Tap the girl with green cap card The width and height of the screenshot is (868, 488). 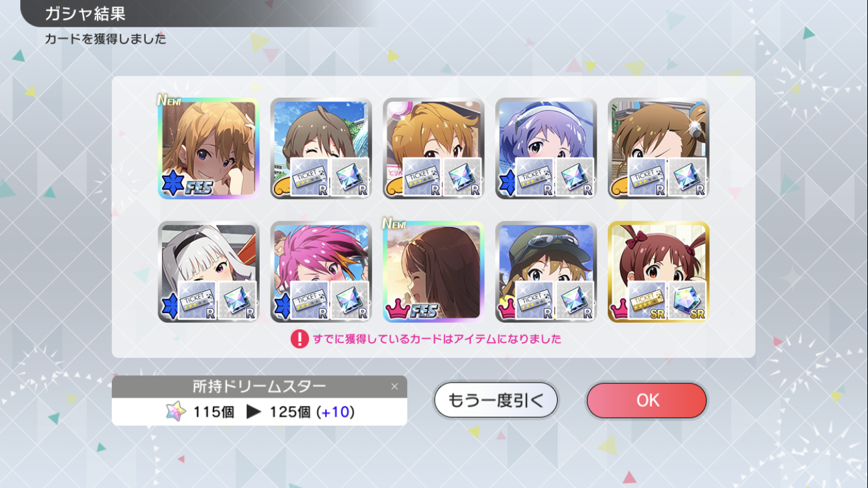point(546,271)
